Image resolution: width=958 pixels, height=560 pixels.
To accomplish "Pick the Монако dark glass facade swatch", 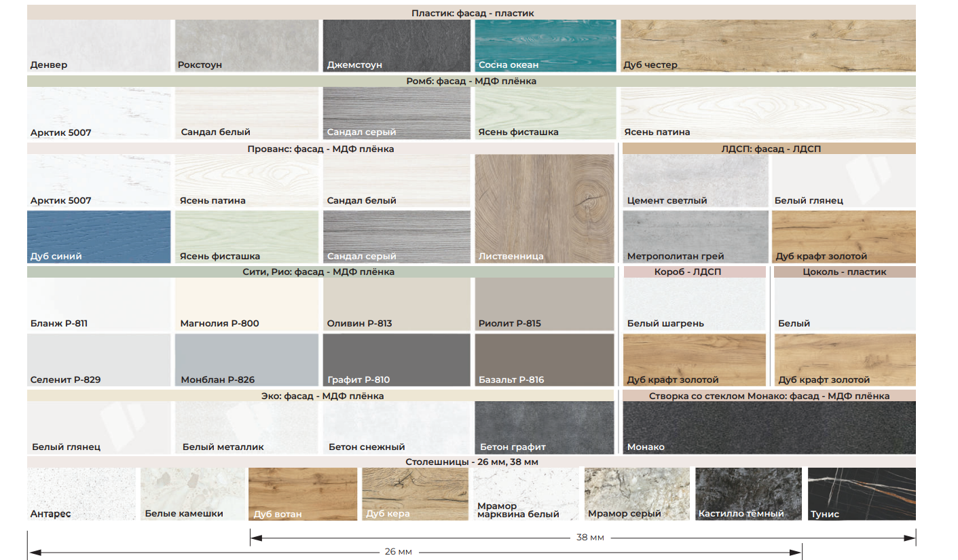I will point(769,428).
